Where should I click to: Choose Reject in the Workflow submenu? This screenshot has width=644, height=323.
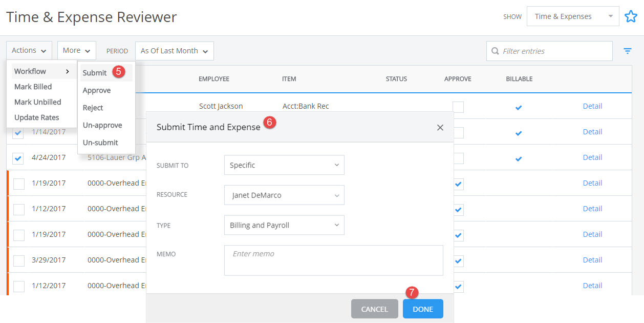pos(93,108)
